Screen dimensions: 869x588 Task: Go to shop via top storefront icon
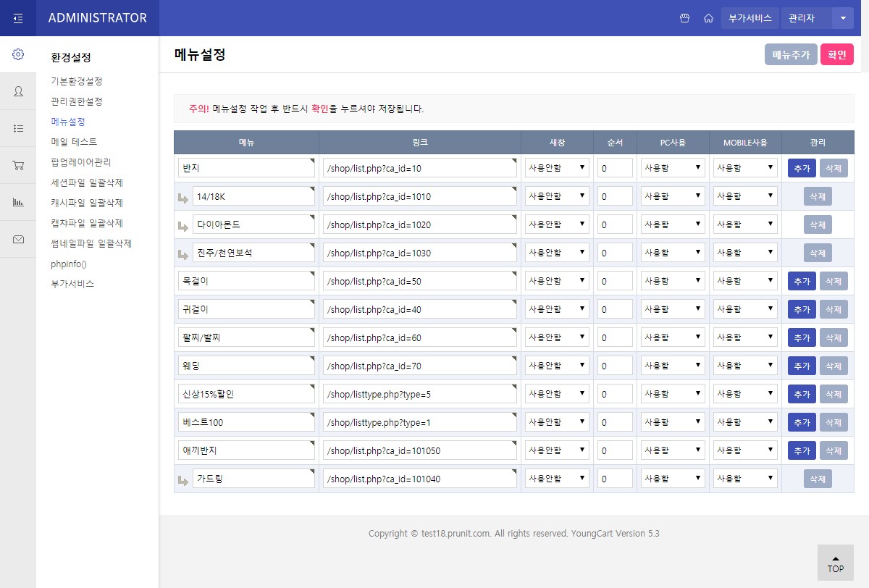click(x=684, y=18)
